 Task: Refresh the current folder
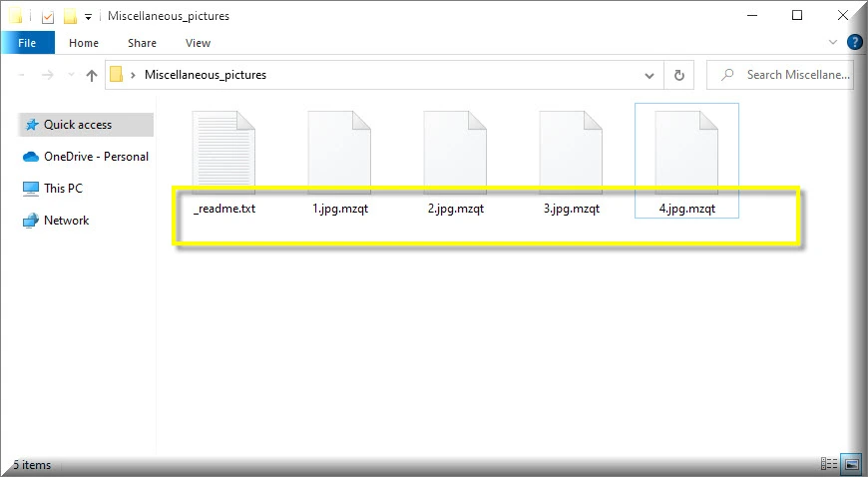[679, 75]
